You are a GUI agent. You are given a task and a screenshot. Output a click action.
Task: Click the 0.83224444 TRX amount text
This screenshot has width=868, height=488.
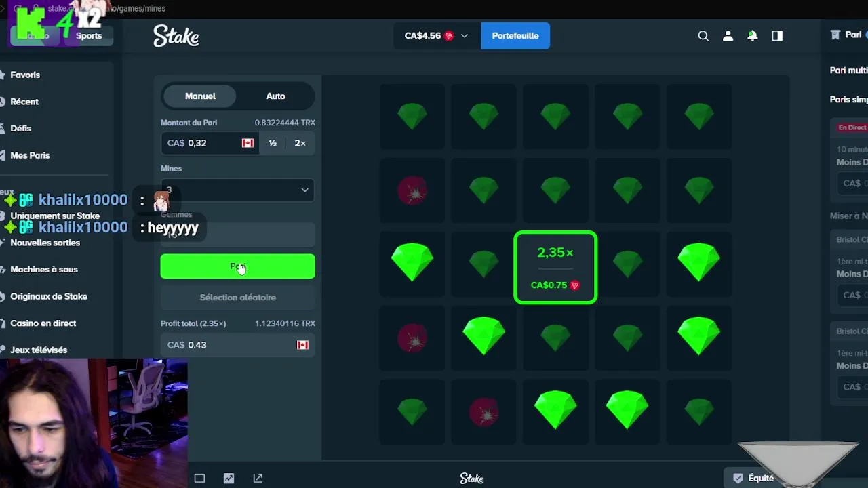click(285, 123)
